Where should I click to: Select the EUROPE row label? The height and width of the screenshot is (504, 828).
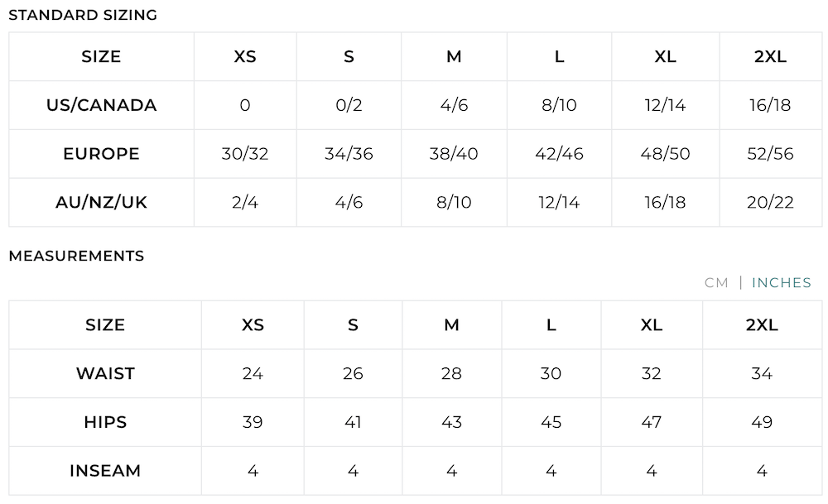point(101,154)
